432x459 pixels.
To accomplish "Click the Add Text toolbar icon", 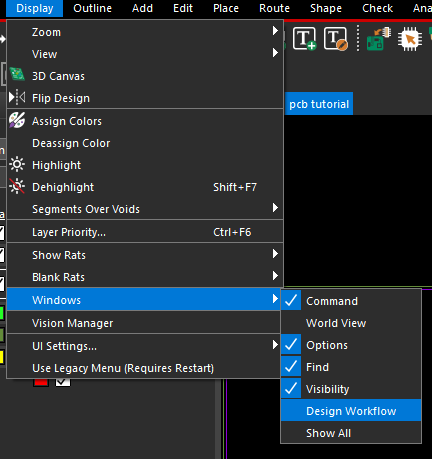I will 304,39.
